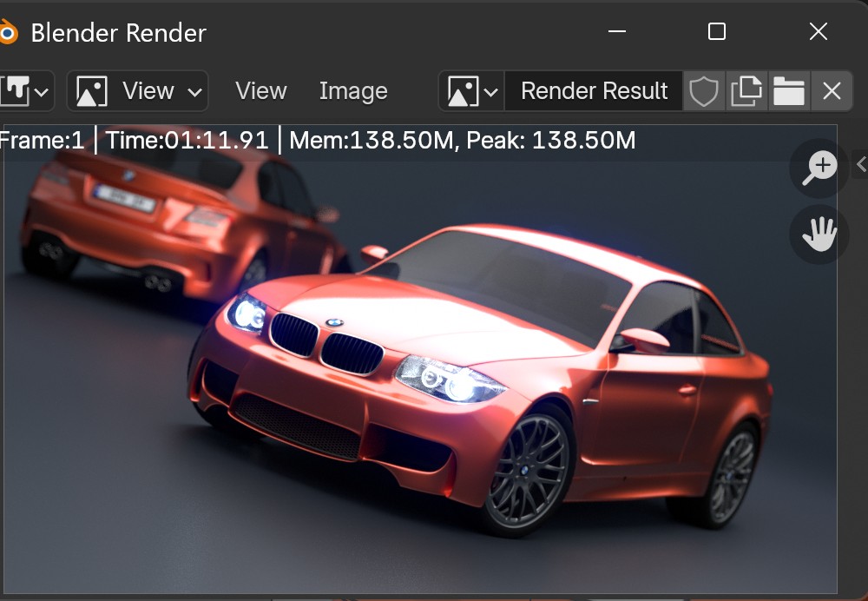The image size is (868, 601).
Task: Open the Image menu
Action: [x=353, y=91]
